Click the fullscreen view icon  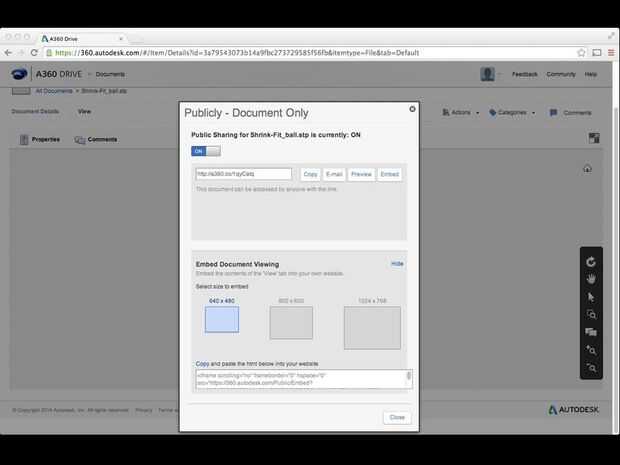coord(594,138)
